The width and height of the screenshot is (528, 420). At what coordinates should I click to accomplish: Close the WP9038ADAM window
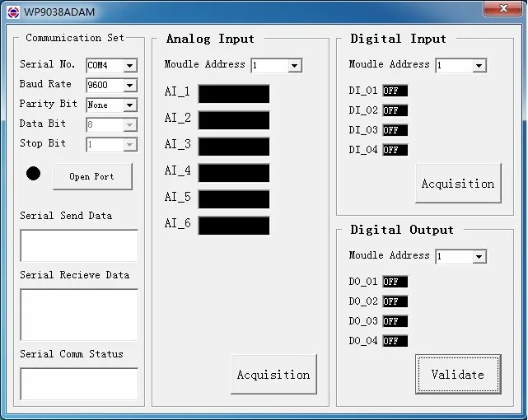pos(502,8)
